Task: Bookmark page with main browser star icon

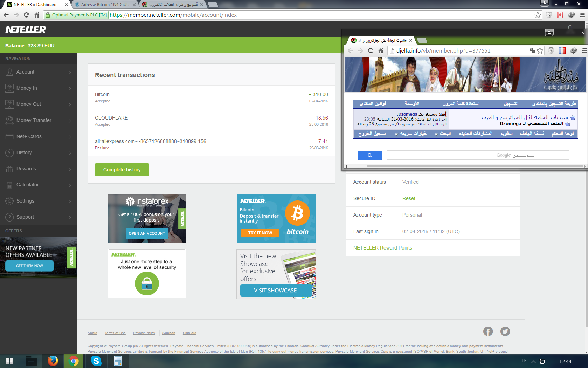Action: point(538,15)
